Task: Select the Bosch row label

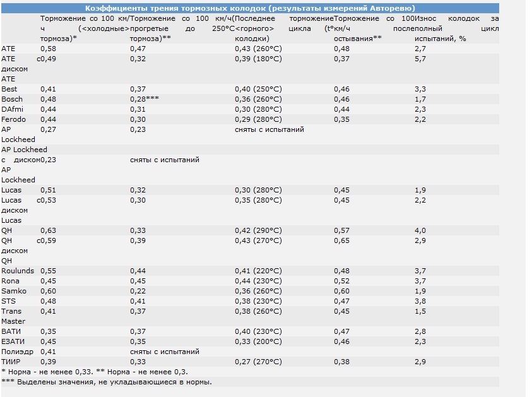Action: [x=12, y=99]
